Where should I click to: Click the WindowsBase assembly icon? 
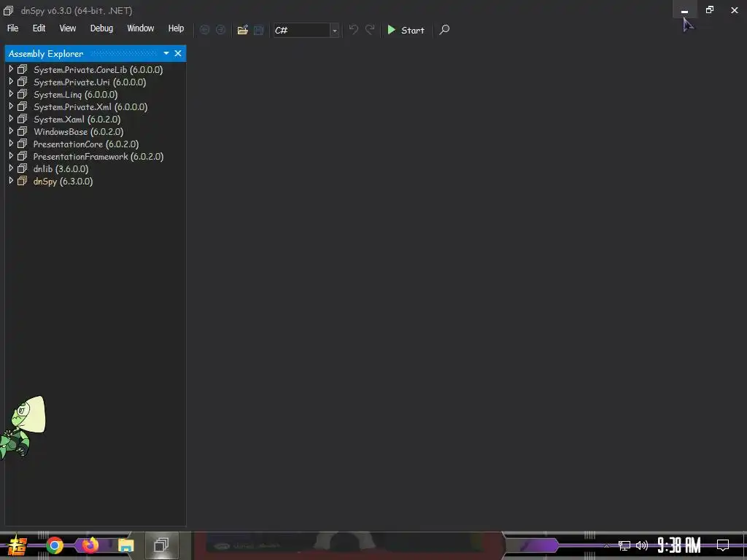[23, 131]
